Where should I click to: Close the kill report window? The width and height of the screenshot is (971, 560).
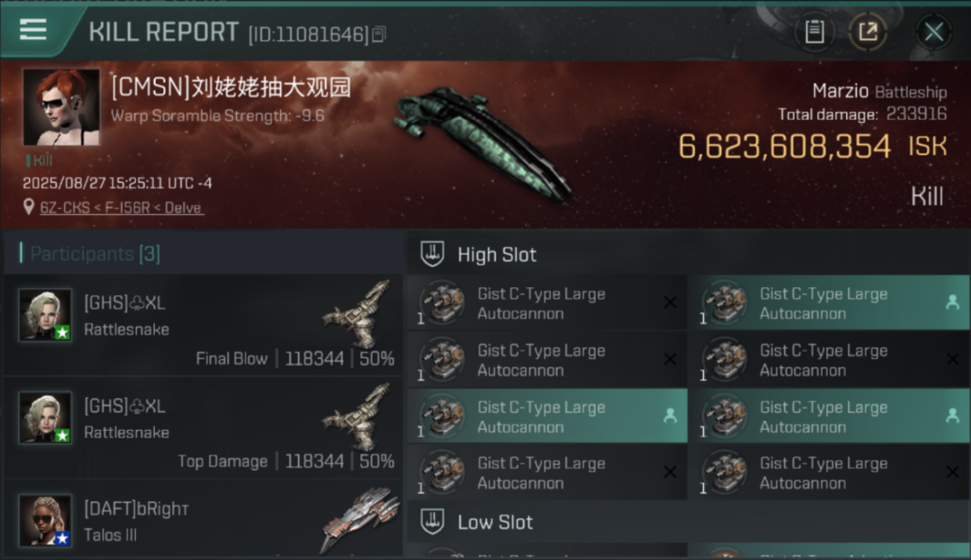point(934,32)
